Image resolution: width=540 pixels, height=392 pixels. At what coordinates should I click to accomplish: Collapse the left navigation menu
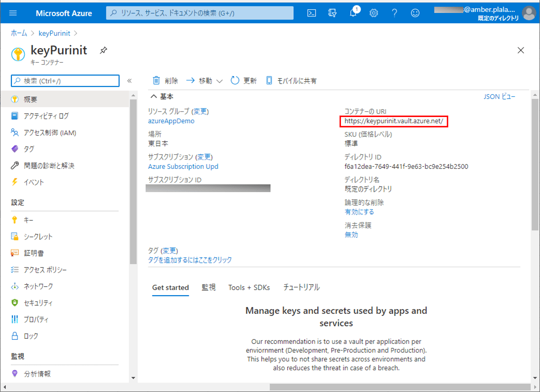130,81
